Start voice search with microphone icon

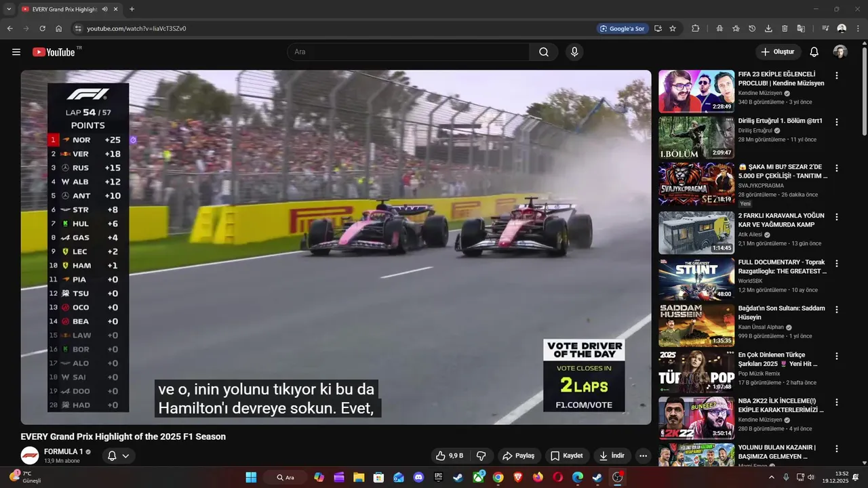574,52
